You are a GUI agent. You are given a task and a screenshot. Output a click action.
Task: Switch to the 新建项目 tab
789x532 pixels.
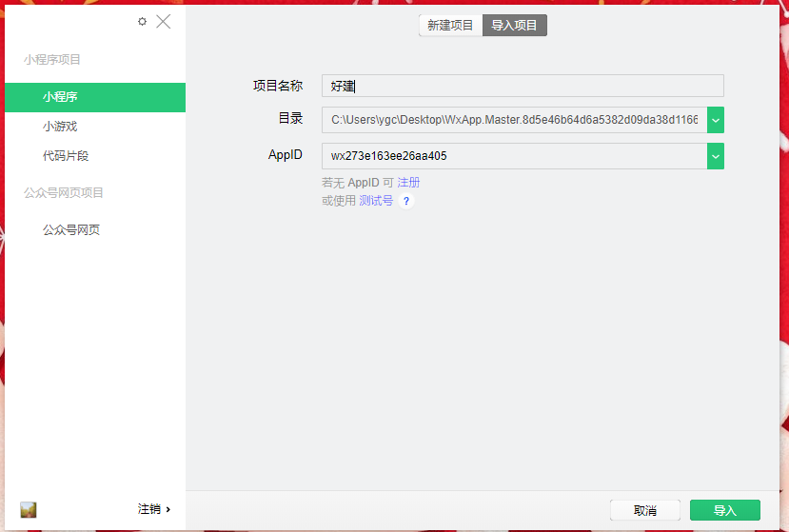450,25
